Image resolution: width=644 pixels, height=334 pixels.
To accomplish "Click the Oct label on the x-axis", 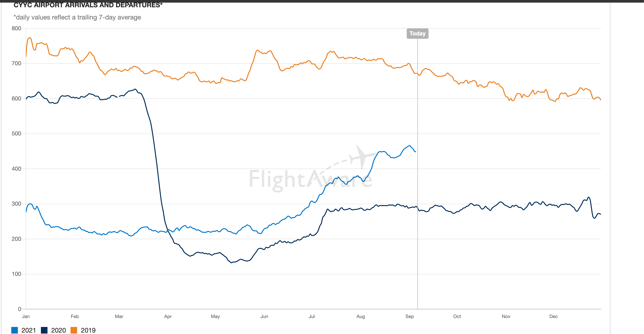I will click(x=457, y=316).
